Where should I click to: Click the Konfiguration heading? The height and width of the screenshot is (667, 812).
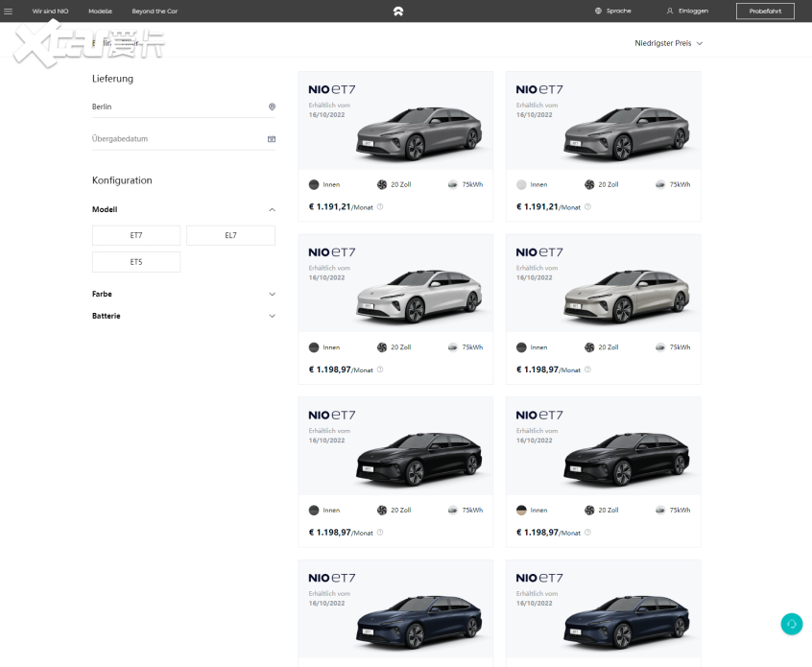click(x=122, y=180)
